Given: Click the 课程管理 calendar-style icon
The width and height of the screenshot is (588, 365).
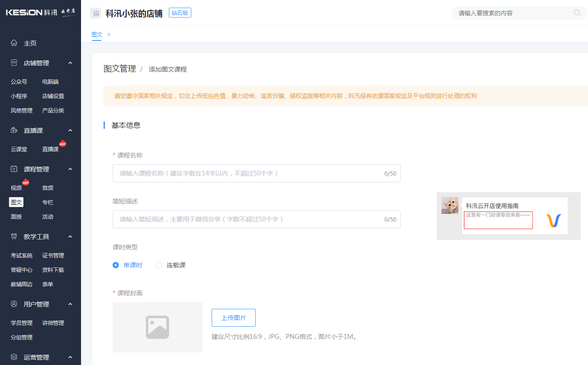Looking at the screenshot, I should [14, 169].
